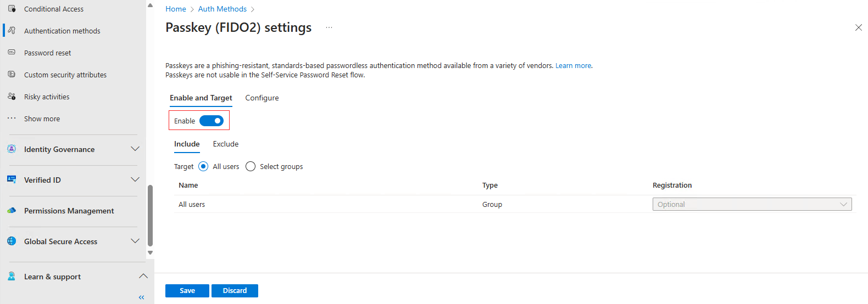Choose the Select groups radio option

point(251,166)
